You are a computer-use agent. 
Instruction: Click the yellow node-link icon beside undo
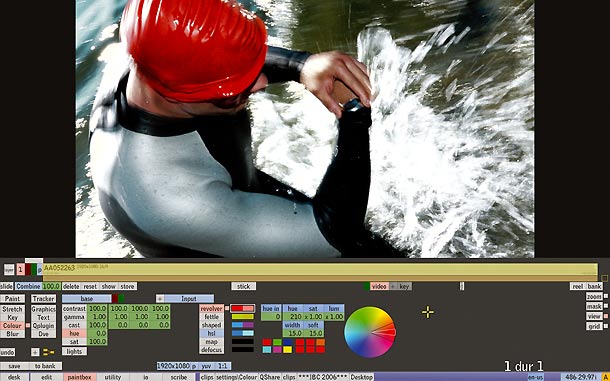[x=49, y=353]
